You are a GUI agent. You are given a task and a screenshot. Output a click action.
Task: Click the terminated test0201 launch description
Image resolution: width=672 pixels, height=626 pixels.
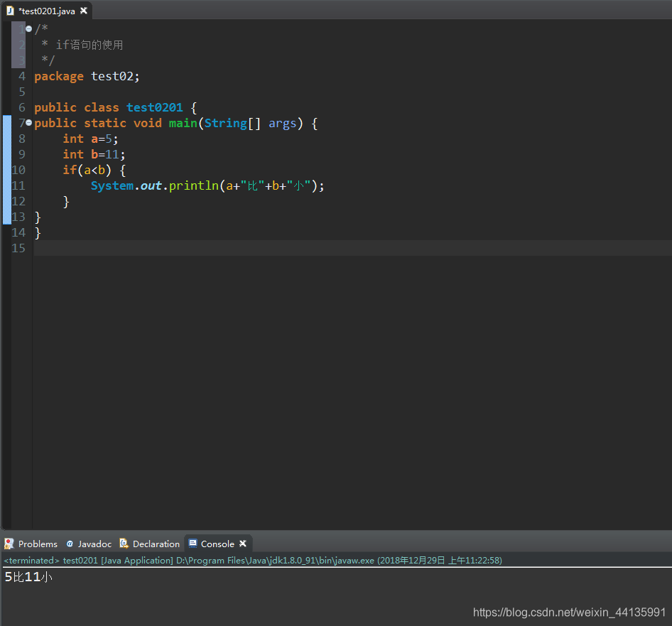point(253,561)
